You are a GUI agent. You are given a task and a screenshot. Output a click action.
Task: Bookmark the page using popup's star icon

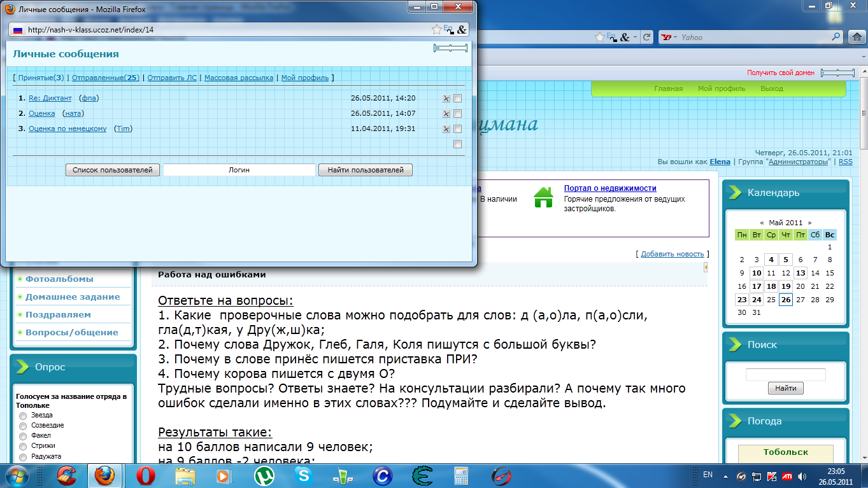tap(436, 30)
